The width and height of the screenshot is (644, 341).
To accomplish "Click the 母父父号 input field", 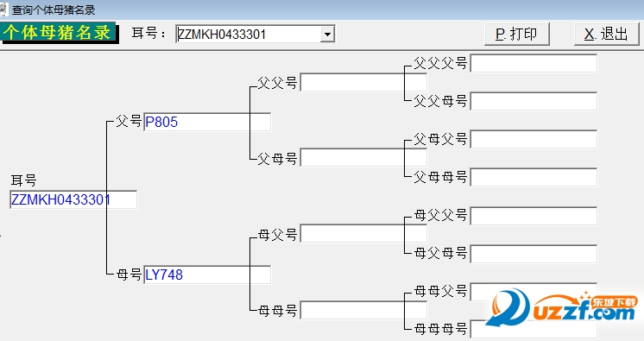I will click(x=534, y=216).
